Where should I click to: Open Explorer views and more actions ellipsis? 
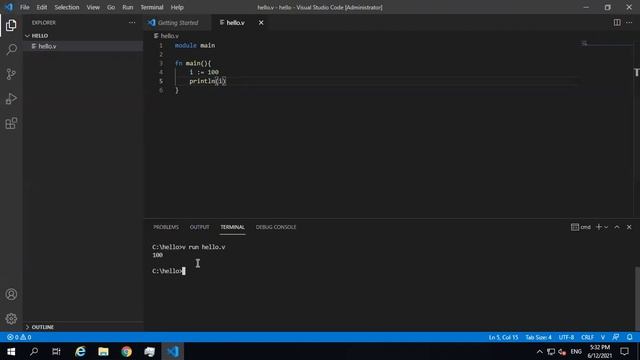pyautogui.click(x=132, y=22)
